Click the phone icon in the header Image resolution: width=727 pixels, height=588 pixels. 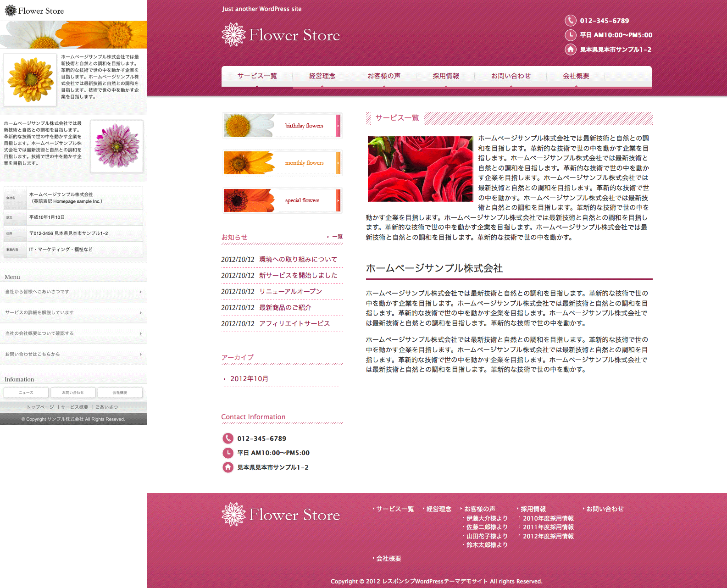(x=570, y=21)
